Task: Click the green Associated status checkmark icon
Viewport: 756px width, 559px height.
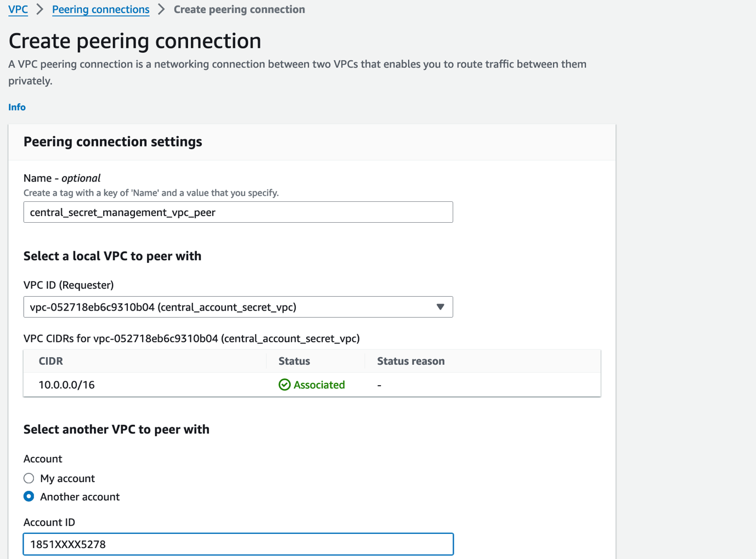Action: point(284,385)
